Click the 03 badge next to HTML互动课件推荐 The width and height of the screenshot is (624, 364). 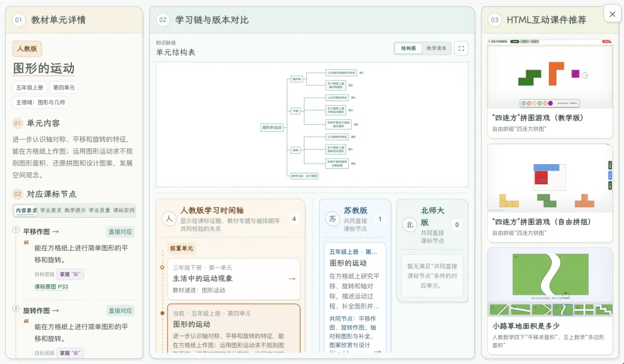pyautogui.click(x=495, y=20)
